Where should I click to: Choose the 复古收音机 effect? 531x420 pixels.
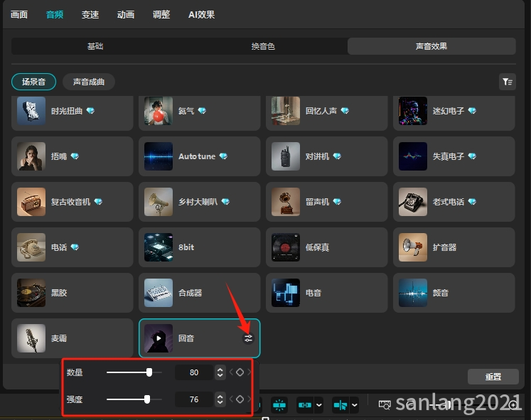[72, 202]
